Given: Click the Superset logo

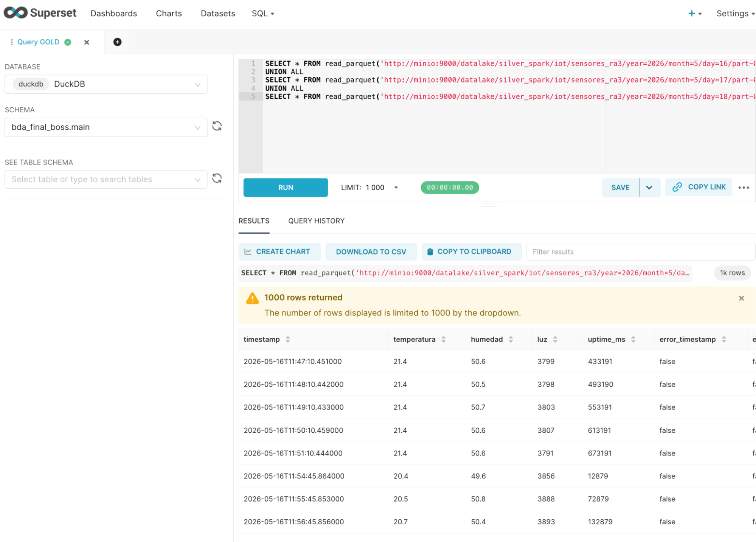Looking at the screenshot, I should pos(40,13).
